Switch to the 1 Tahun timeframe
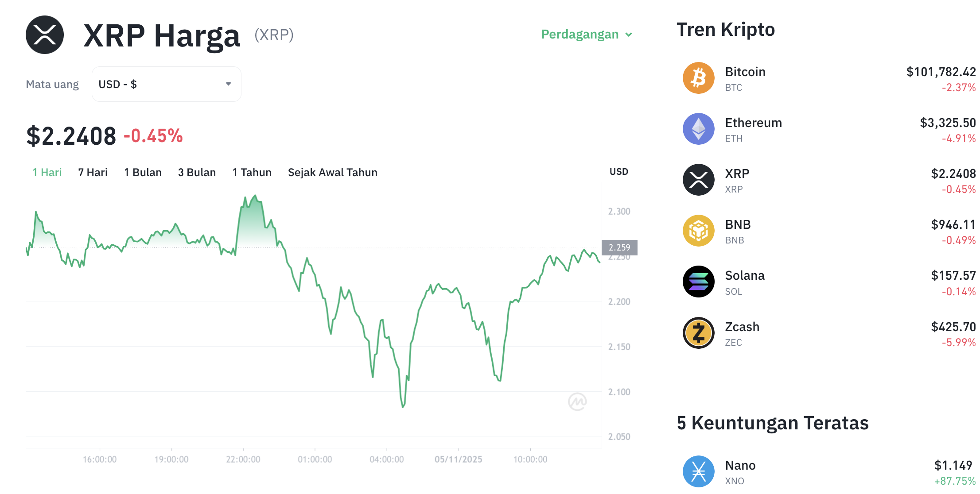980x494 pixels. 252,172
